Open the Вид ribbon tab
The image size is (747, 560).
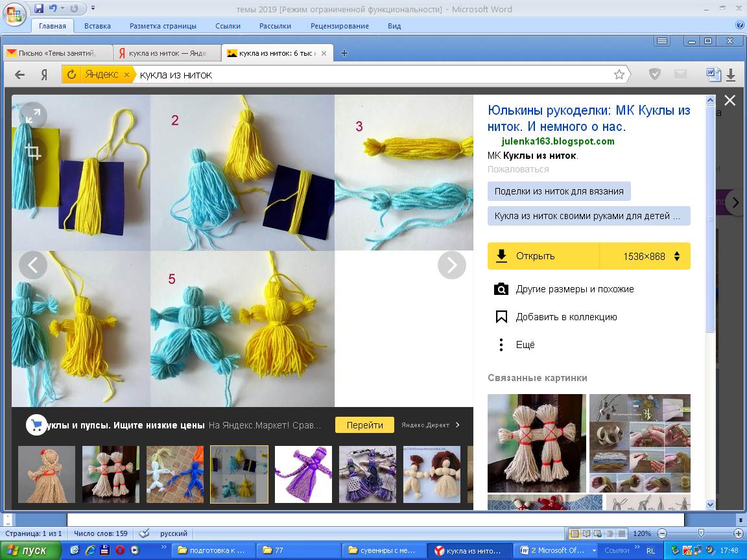[x=394, y=26]
